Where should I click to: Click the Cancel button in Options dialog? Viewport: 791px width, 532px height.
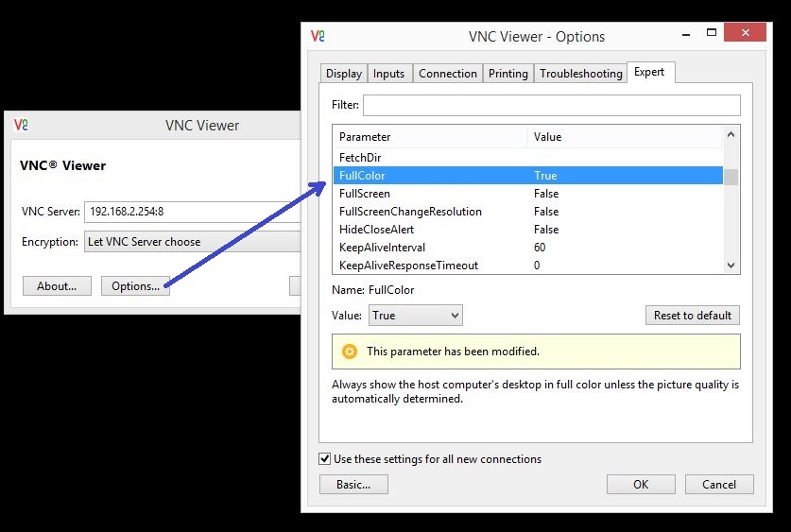click(x=719, y=485)
